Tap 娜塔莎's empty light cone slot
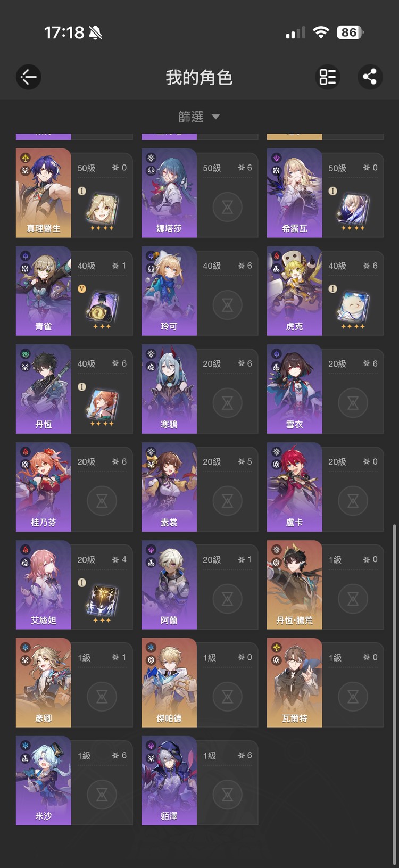The height and width of the screenshot is (868, 399). tap(227, 208)
